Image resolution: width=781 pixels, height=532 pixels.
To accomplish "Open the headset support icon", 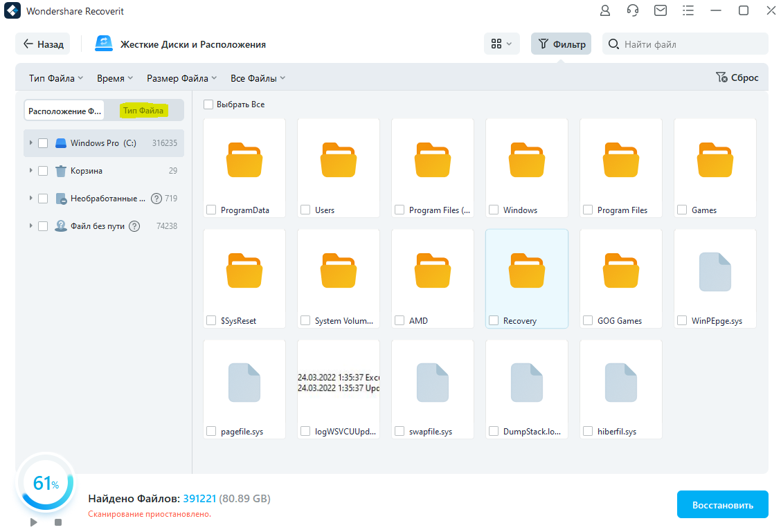I will tap(633, 10).
